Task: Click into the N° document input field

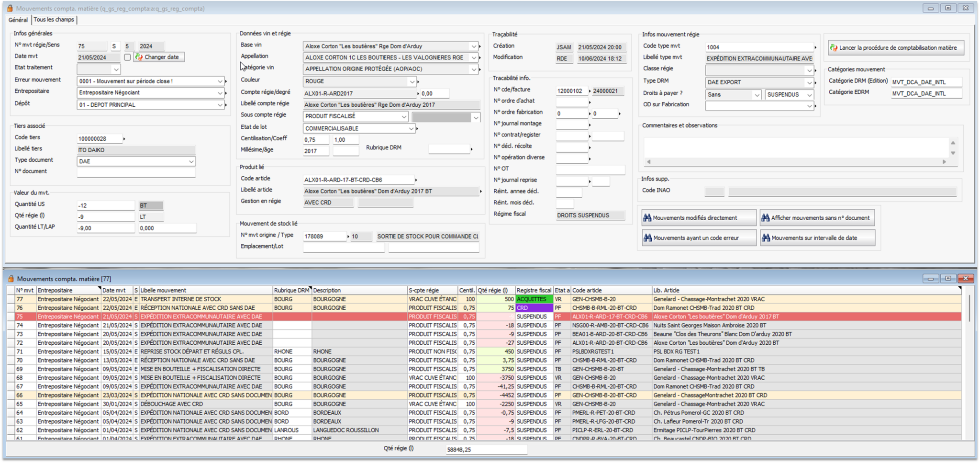Action: click(136, 172)
